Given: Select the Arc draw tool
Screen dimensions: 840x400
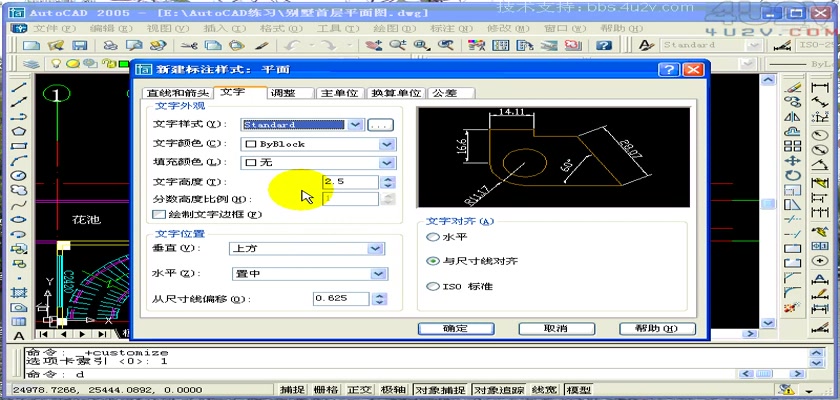Looking at the screenshot, I should 19,160.
